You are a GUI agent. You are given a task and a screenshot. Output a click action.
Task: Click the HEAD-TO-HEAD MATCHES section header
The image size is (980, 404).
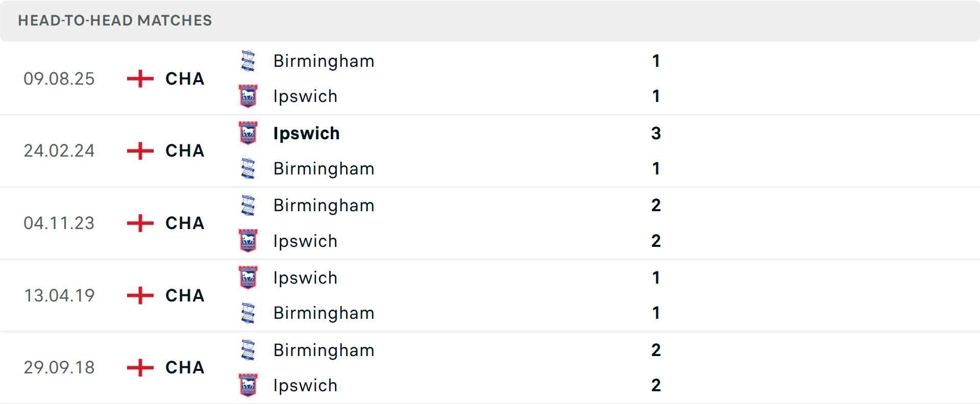[114, 21]
